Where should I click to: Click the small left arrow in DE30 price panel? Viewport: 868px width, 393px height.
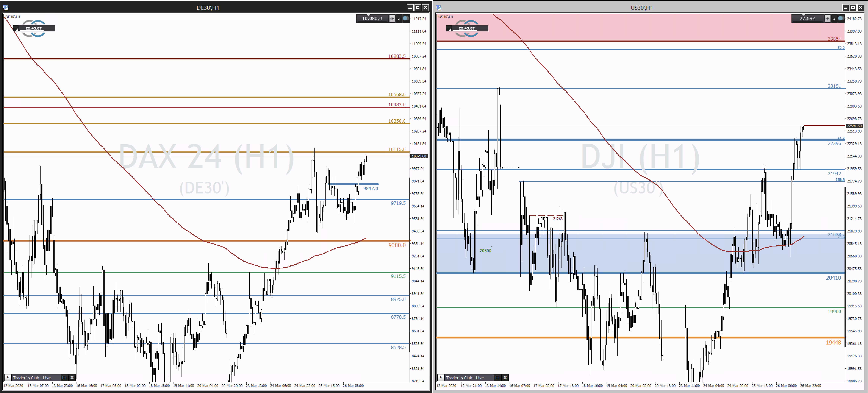(x=399, y=19)
